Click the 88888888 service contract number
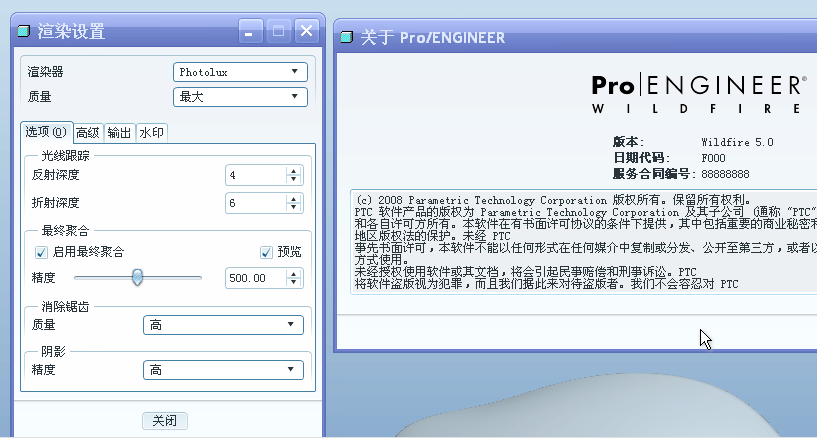Viewport: 817px width, 438px height. point(725,174)
